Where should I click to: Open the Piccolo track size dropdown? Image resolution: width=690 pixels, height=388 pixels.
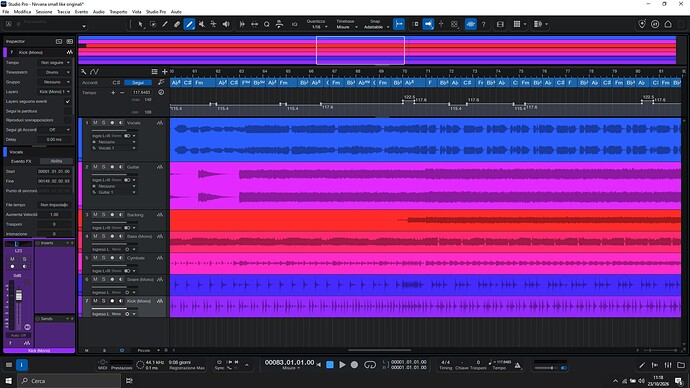pyautogui.click(x=148, y=351)
